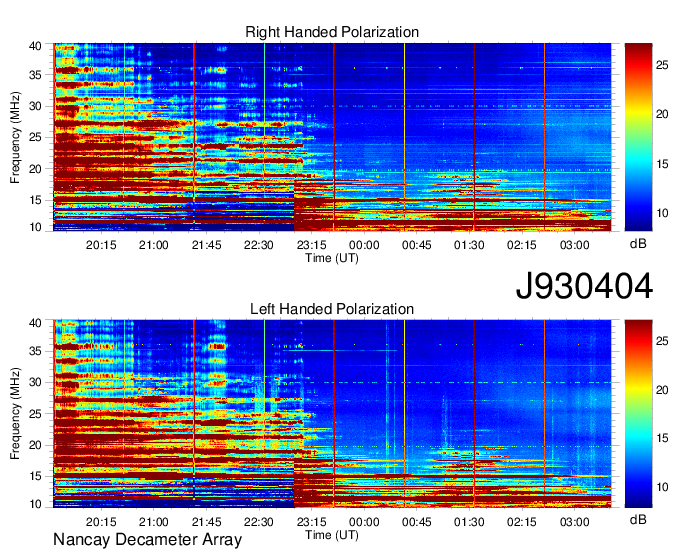This screenshot has width=680, height=552.
Task: Click inside the Left Handed Polarization spectrogram
Action: (x=332, y=414)
